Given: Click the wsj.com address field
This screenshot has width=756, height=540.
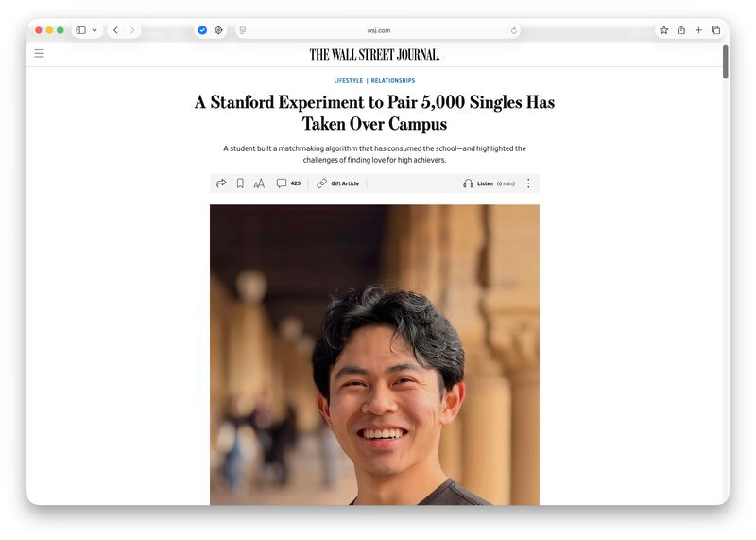Looking at the screenshot, I should coord(379,30).
